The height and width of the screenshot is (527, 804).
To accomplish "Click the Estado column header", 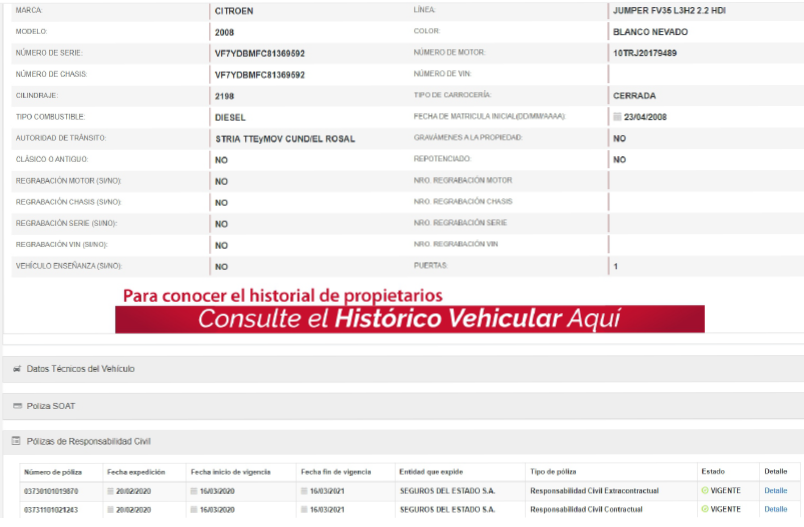I will pos(712,472).
